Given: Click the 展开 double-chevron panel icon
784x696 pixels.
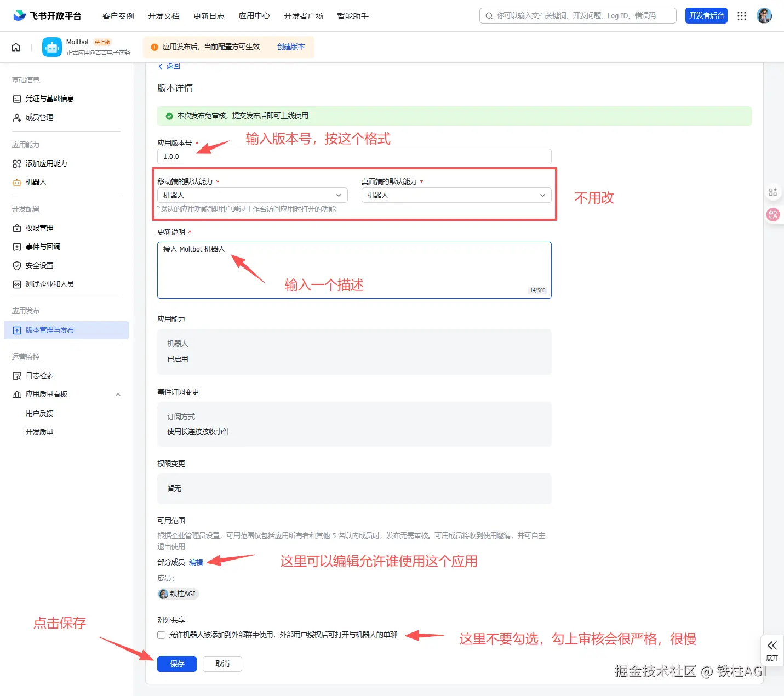Looking at the screenshot, I should pyautogui.click(x=772, y=646).
